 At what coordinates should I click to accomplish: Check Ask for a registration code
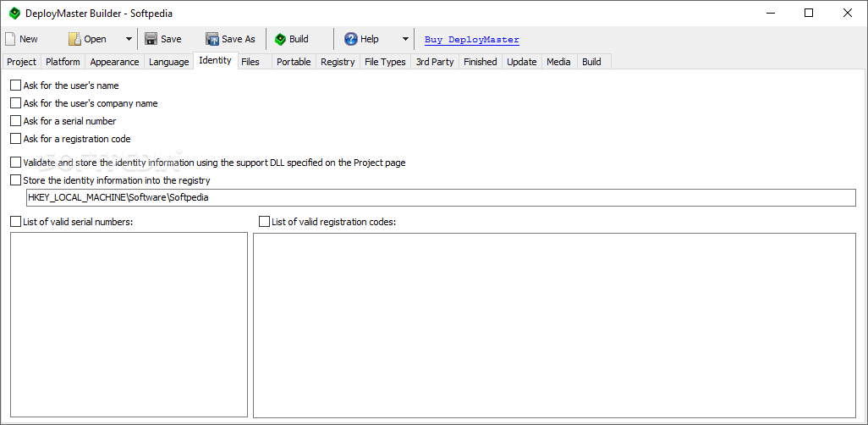point(15,139)
